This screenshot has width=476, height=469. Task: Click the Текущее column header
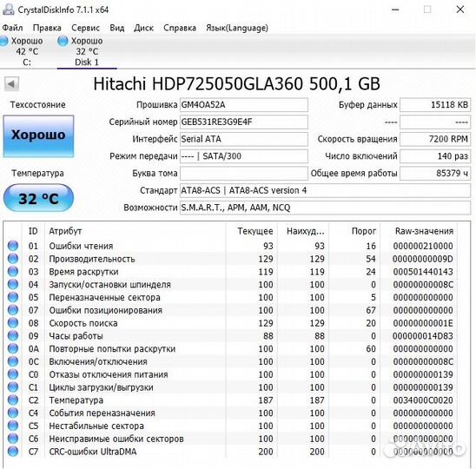coord(252,231)
